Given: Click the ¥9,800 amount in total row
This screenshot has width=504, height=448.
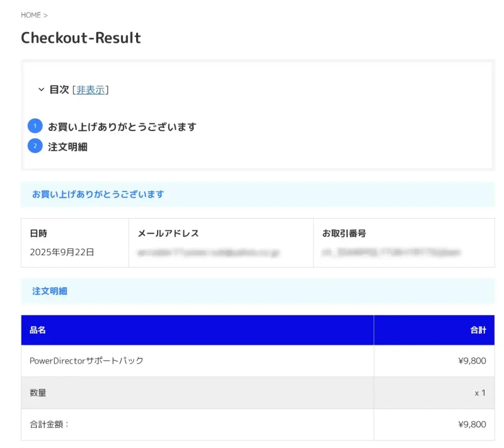Looking at the screenshot, I should 472,425.
